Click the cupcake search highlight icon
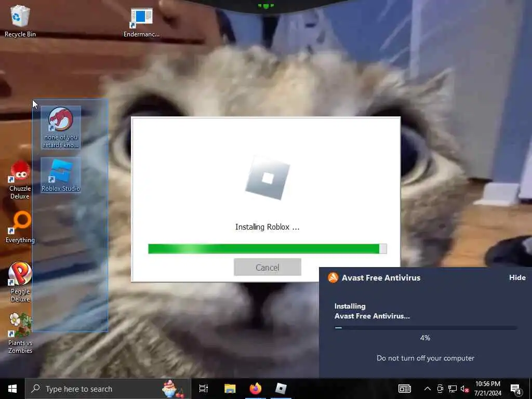532x399 pixels. 172,389
